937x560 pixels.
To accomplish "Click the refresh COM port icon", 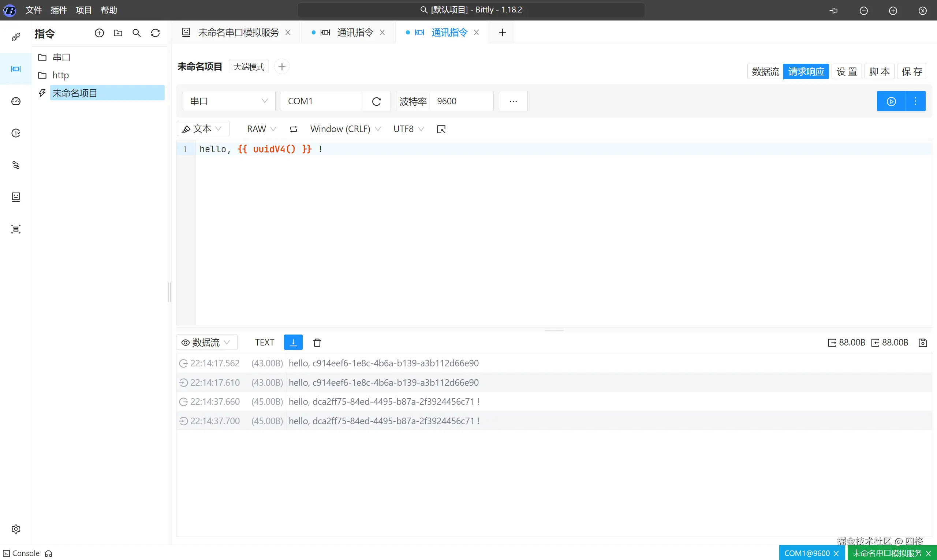I will click(x=376, y=101).
